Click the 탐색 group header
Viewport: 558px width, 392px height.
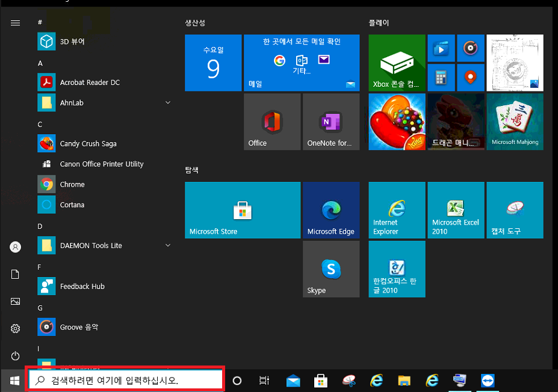tap(192, 170)
